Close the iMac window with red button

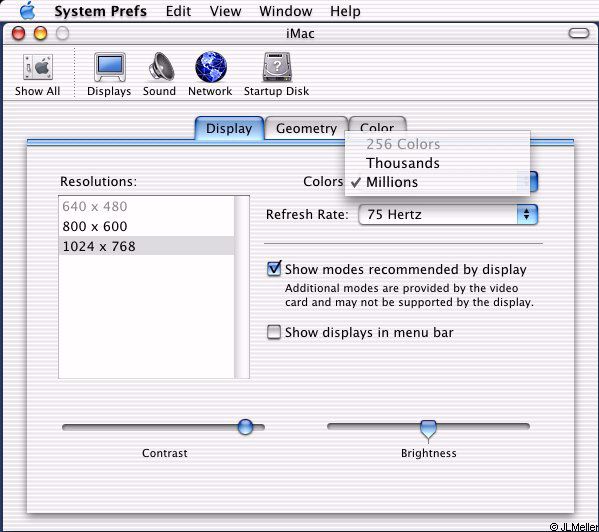(18, 33)
